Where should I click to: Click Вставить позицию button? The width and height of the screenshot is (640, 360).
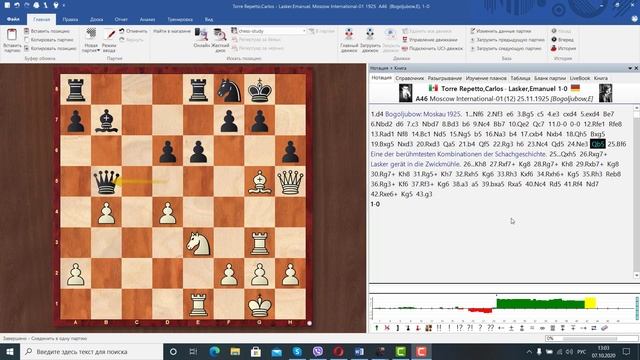(47, 31)
